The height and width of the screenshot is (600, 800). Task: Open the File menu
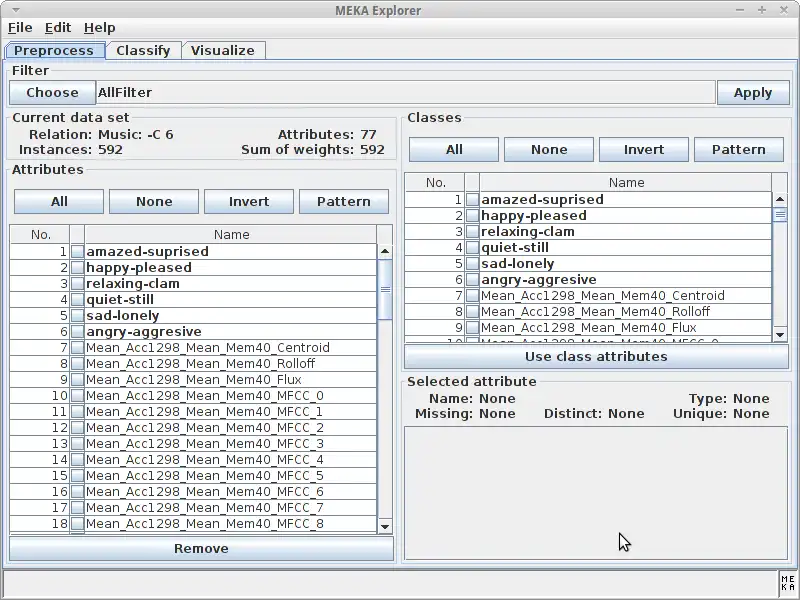point(18,27)
